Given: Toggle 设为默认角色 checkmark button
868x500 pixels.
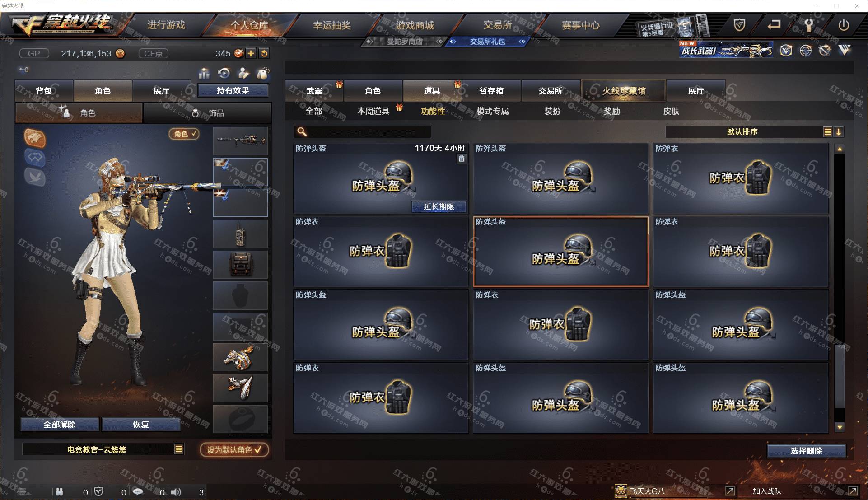Looking at the screenshot, I should 234,449.
